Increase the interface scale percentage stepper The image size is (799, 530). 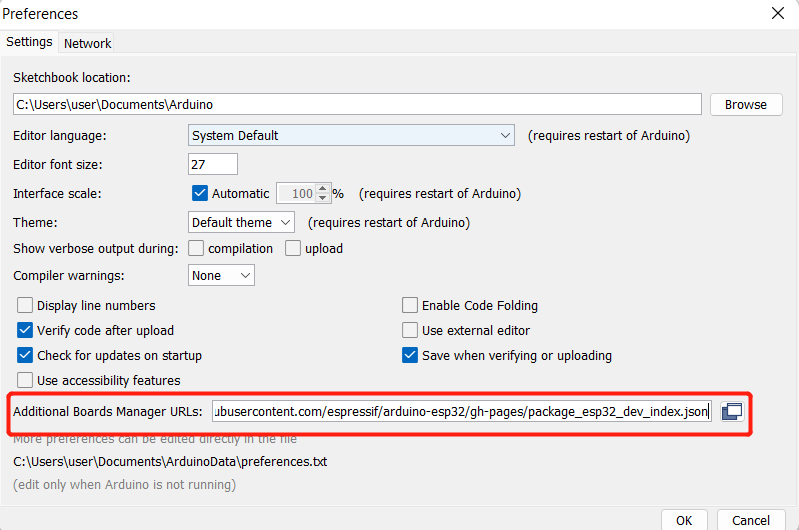pyautogui.click(x=323, y=189)
